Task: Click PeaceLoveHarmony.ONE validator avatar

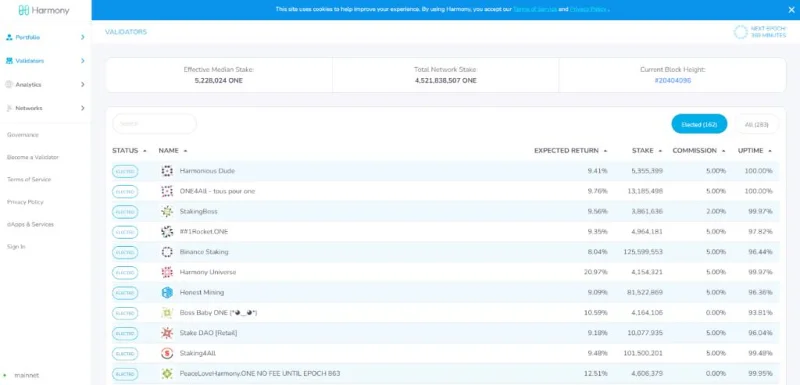Action: [x=167, y=374]
